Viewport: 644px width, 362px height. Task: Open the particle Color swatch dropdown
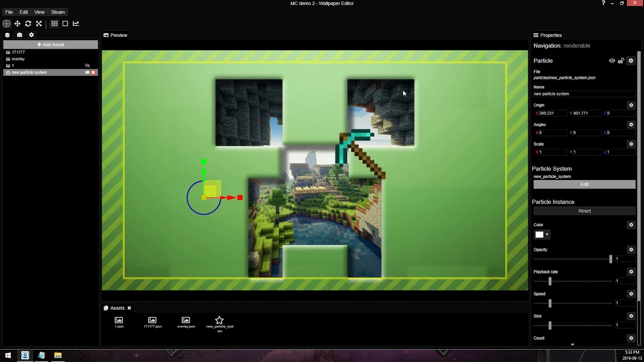[541, 235]
